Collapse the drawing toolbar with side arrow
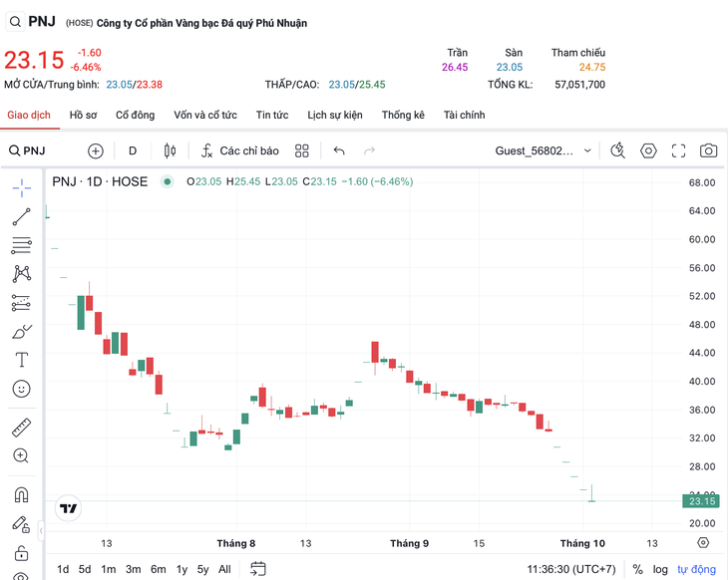This screenshot has width=728, height=580. 41,530
